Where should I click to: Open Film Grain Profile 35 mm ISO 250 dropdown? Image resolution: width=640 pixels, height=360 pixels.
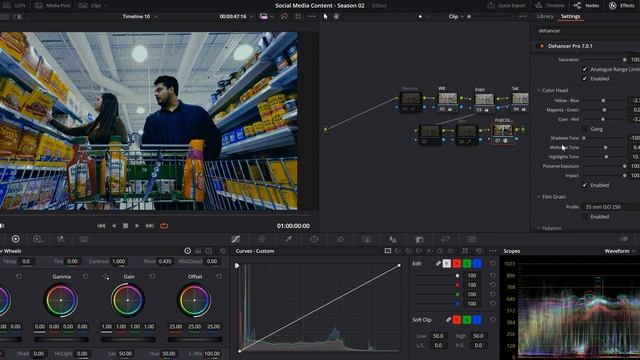[611, 207]
